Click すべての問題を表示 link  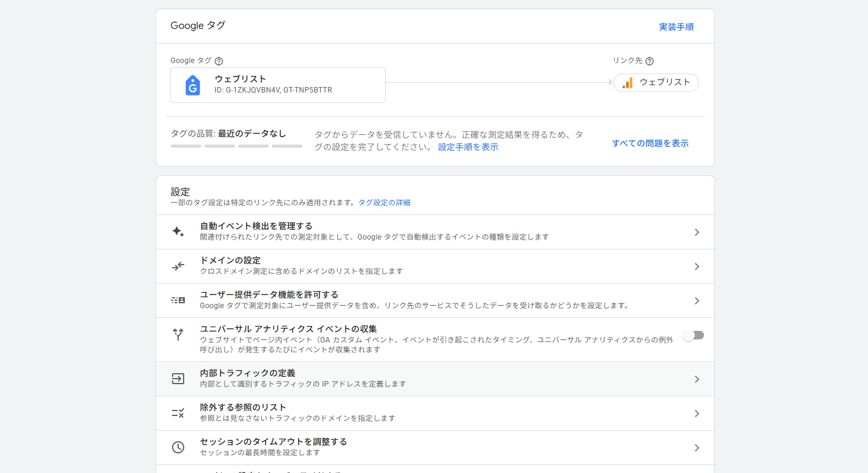649,143
